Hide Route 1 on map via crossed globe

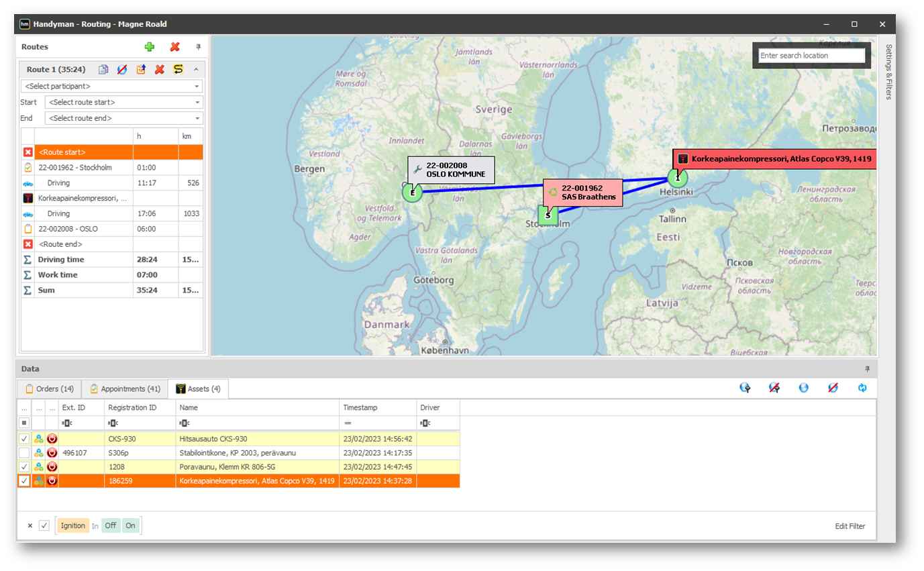pyautogui.click(x=122, y=69)
